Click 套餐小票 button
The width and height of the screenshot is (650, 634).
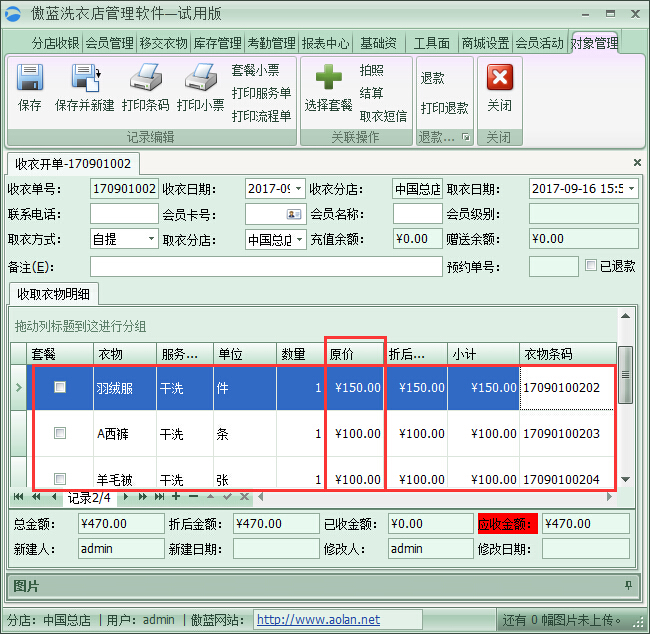click(255, 70)
